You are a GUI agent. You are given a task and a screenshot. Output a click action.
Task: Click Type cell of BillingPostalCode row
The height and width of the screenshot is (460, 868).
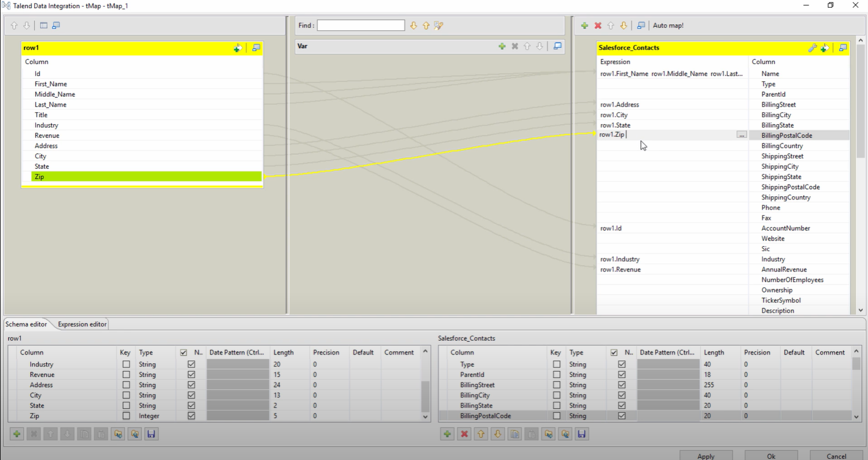tap(586, 416)
